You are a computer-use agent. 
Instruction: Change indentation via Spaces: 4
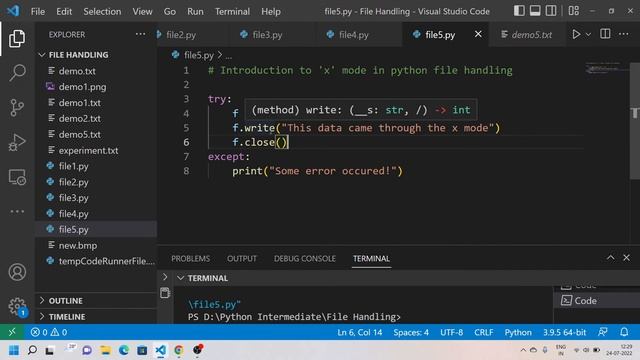tap(411, 332)
